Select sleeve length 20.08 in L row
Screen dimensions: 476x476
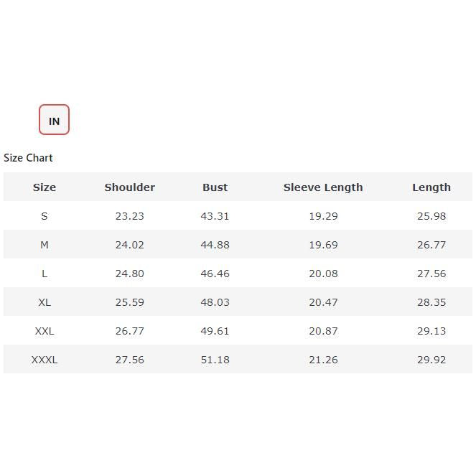(x=323, y=274)
